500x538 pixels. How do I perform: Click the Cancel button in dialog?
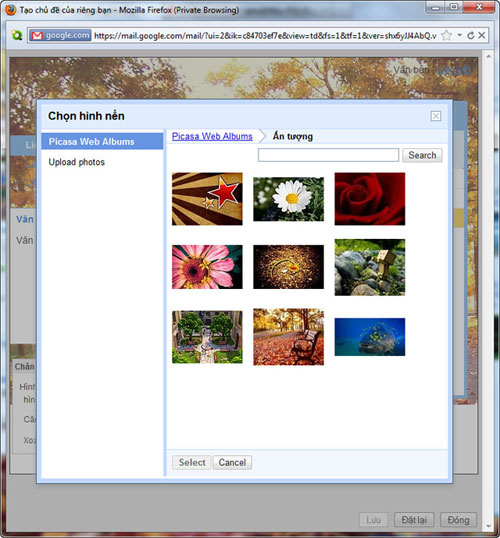pos(232,462)
